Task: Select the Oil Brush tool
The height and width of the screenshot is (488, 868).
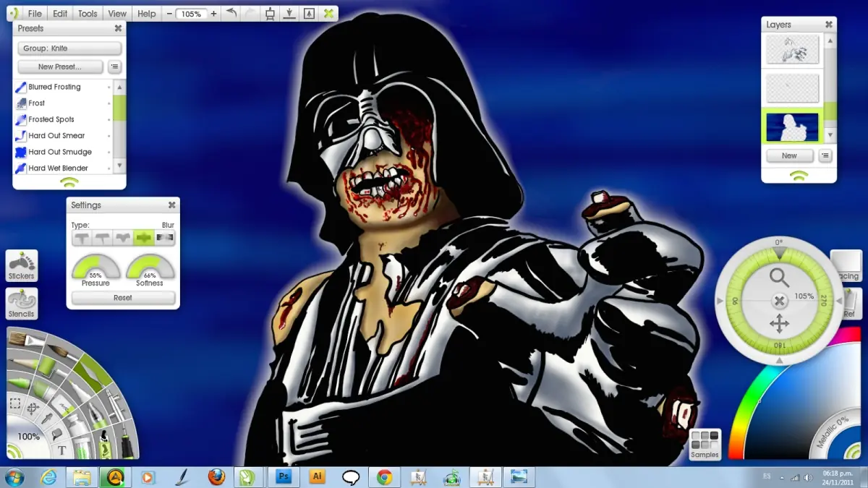Action: [26, 338]
